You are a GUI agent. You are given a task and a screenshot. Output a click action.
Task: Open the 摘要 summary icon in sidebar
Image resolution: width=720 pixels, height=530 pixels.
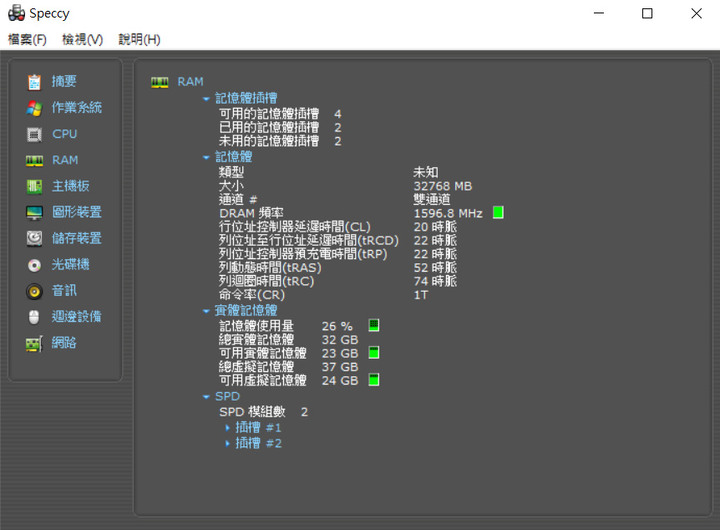coord(34,82)
